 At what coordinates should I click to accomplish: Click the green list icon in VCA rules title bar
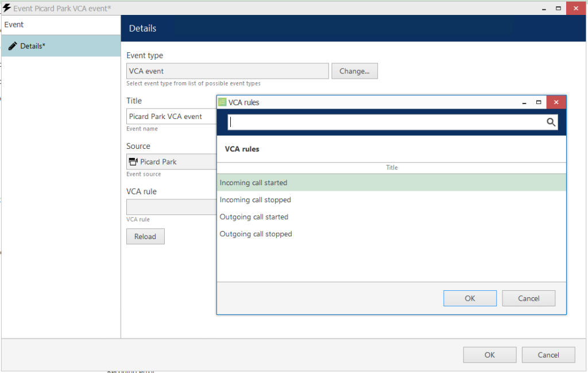(x=222, y=102)
